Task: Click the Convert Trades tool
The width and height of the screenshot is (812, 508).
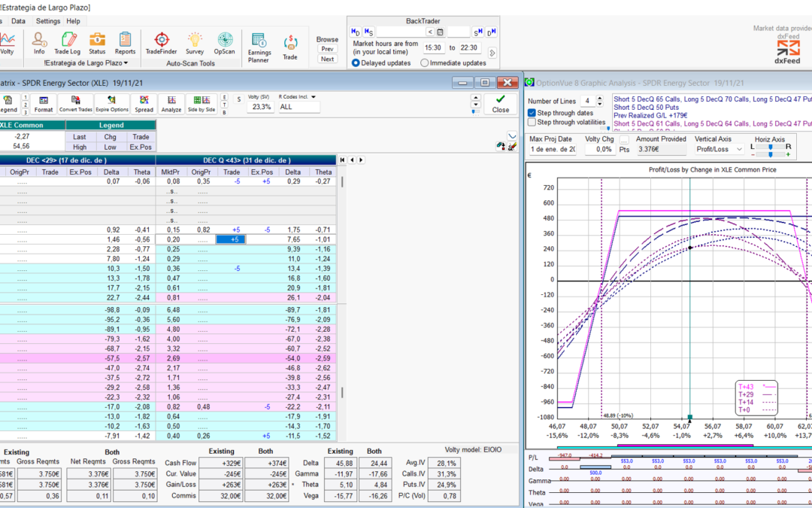Action: point(76,104)
